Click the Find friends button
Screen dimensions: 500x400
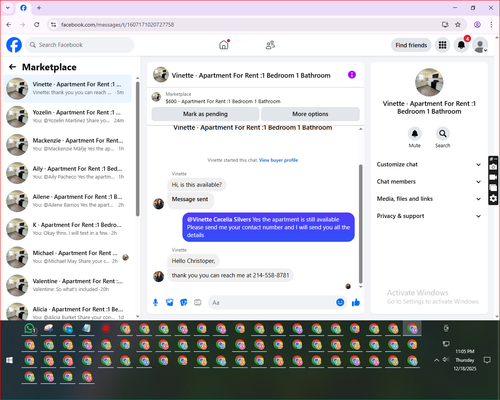tap(411, 45)
